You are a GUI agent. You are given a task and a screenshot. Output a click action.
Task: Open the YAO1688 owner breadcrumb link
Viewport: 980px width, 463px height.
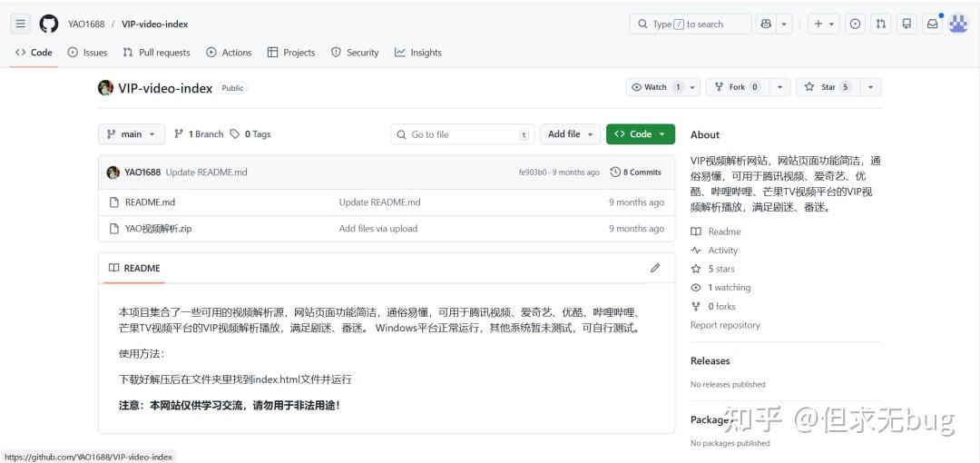coord(87,24)
